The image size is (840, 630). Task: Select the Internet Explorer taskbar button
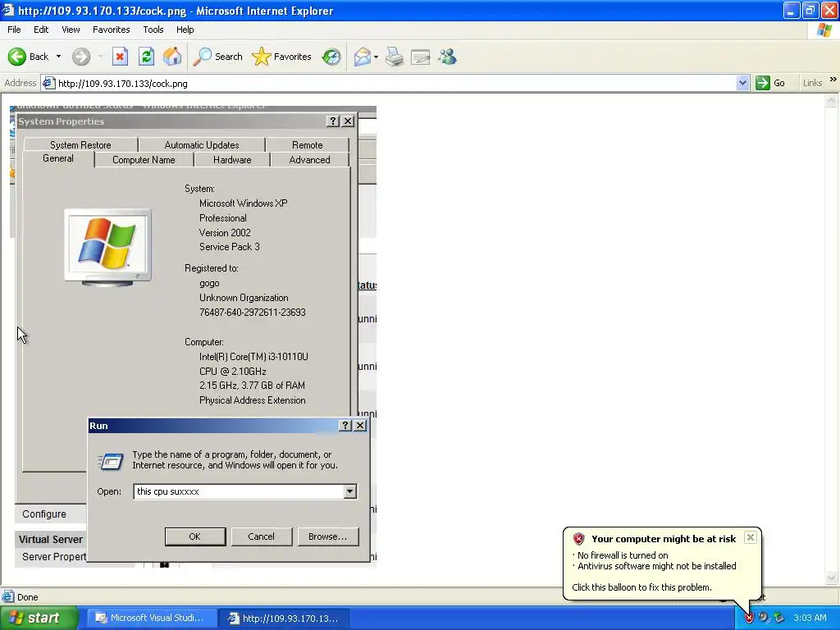pos(284,618)
